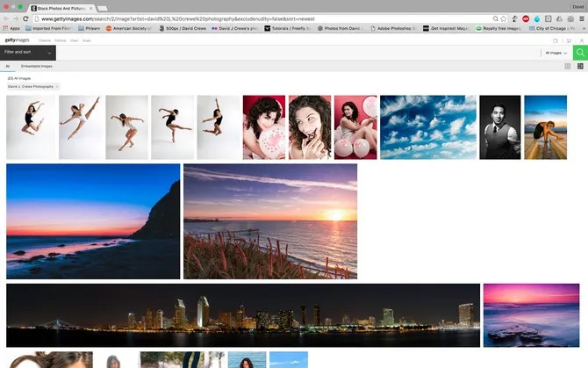Click the gettyimages logo link

tap(18, 40)
